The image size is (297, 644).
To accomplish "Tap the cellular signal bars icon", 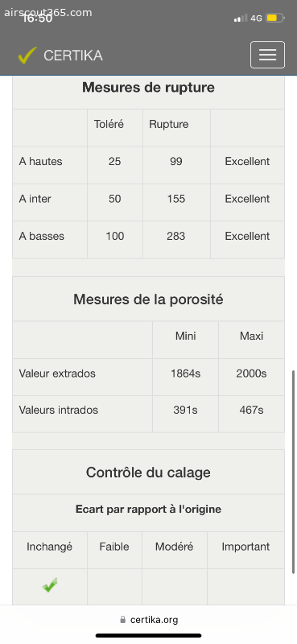I will pos(241,18).
